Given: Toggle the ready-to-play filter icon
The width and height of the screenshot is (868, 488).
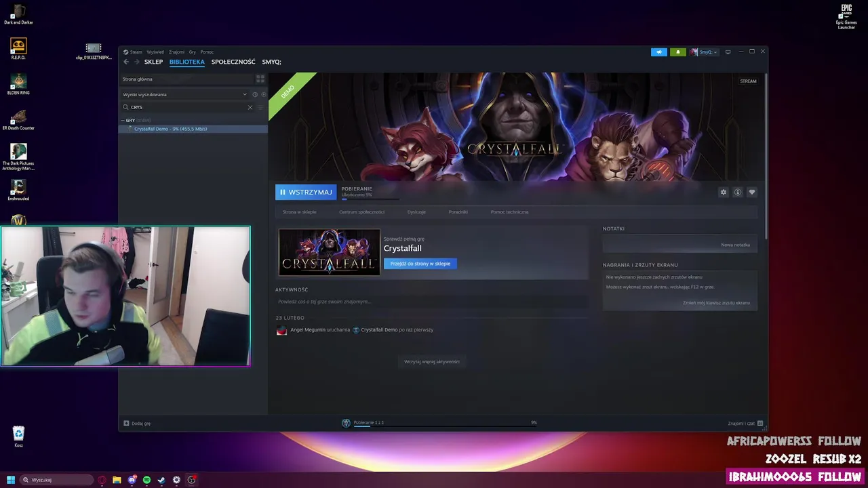Looking at the screenshot, I should [264, 94].
